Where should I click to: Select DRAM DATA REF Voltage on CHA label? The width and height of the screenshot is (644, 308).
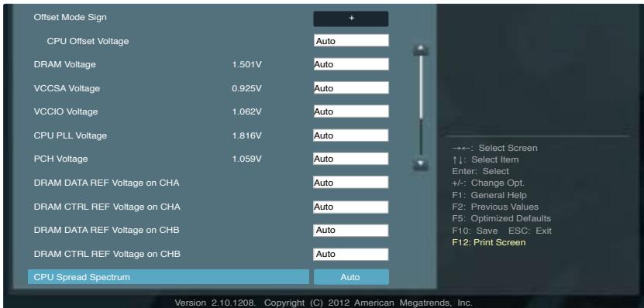[107, 183]
